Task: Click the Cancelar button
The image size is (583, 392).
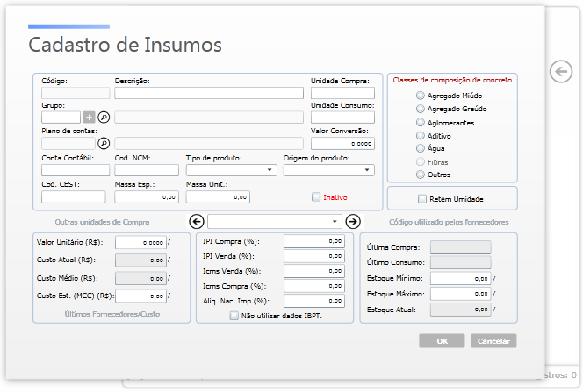Action: pyautogui.click(x=493, y=341)
